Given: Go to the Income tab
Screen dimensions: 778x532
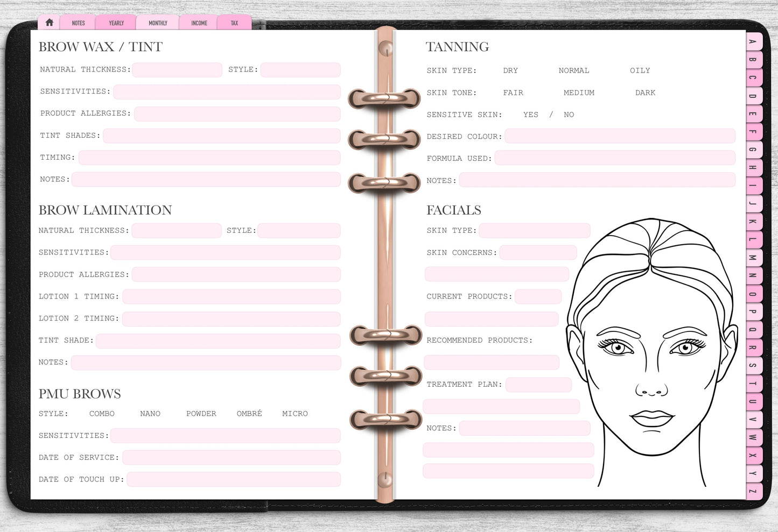Looking at the screenshot, I should point(199,23).
